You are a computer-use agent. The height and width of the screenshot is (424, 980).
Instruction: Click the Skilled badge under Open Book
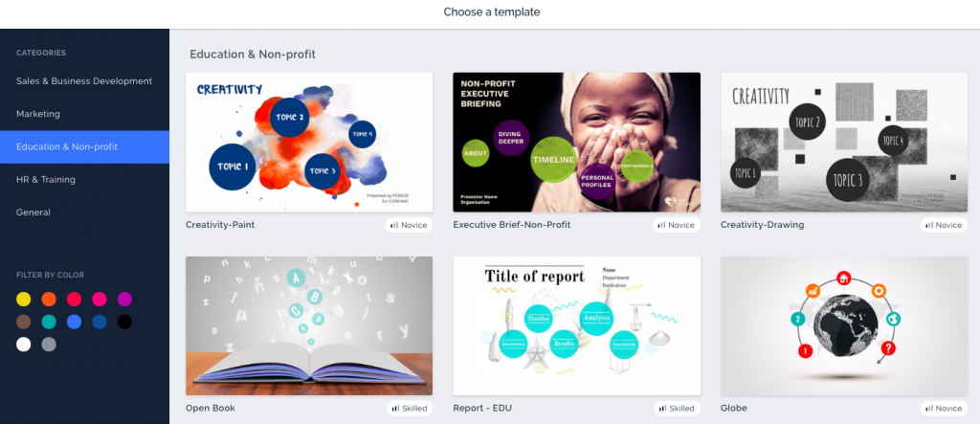(410, 409)
